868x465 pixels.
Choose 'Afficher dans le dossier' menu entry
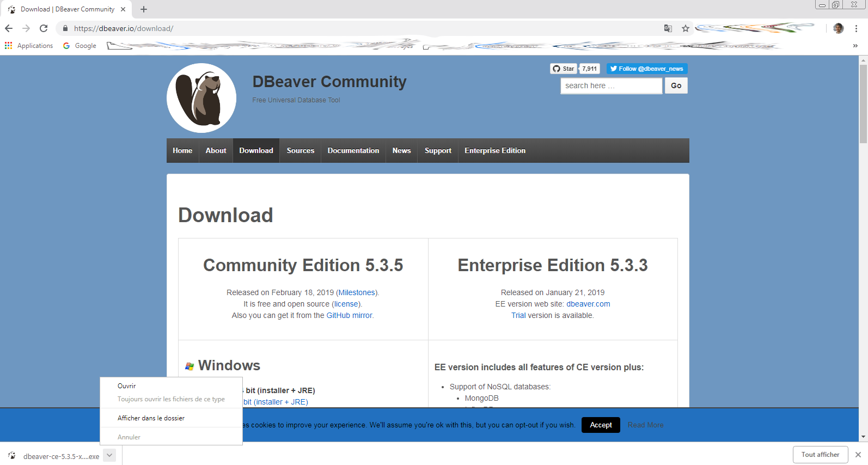(151, 418)
